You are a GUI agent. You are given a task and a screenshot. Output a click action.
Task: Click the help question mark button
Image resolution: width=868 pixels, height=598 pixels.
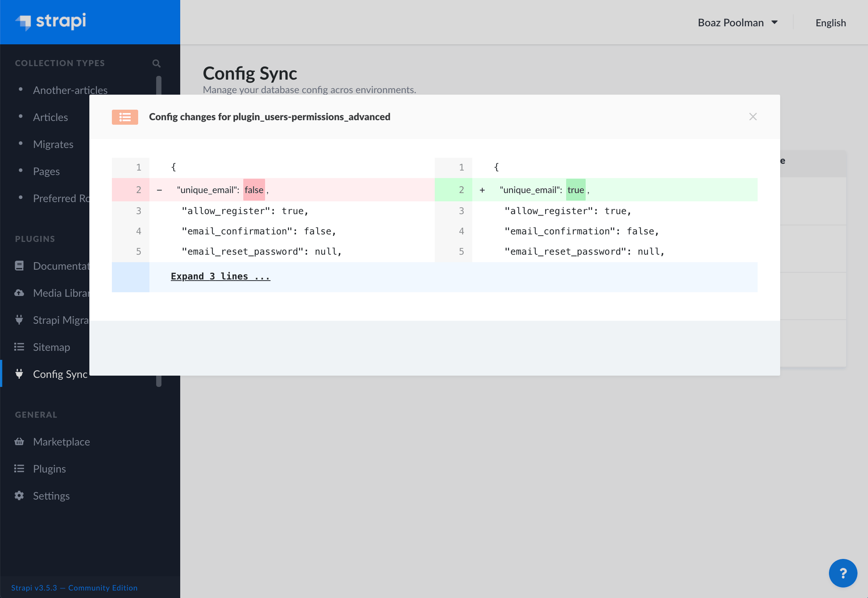point(843,573)
